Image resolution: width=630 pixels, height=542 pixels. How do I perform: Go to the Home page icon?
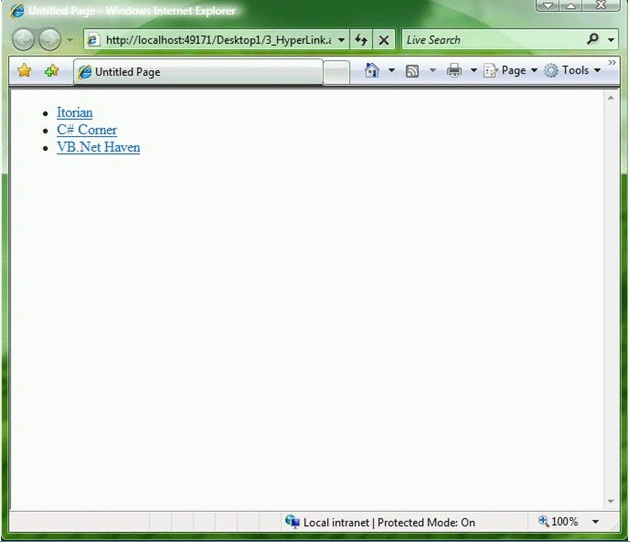coord(372,70)
